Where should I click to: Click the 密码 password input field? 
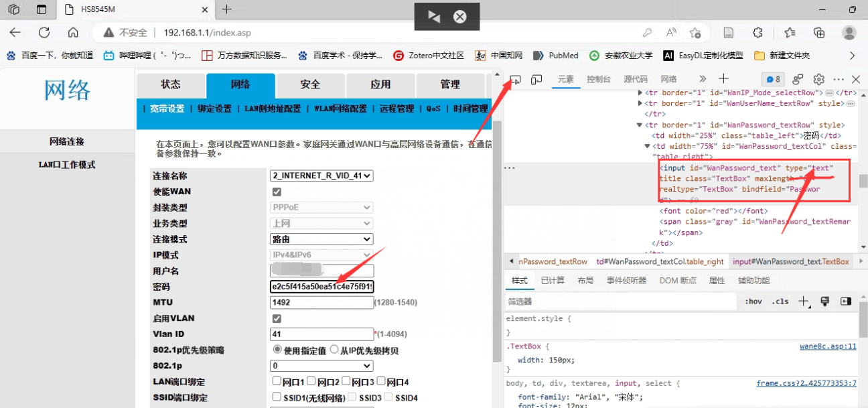[321, 287]
